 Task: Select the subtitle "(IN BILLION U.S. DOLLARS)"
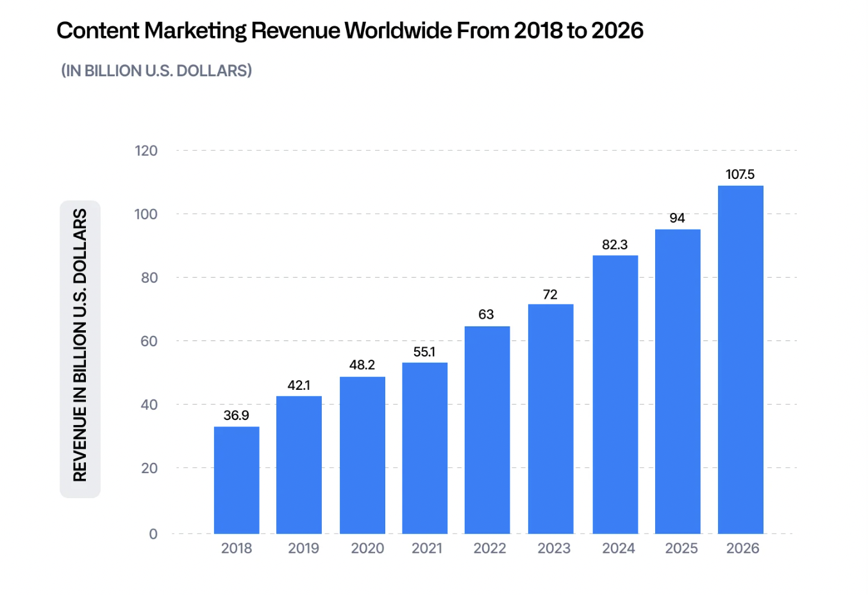coord(156,71)
